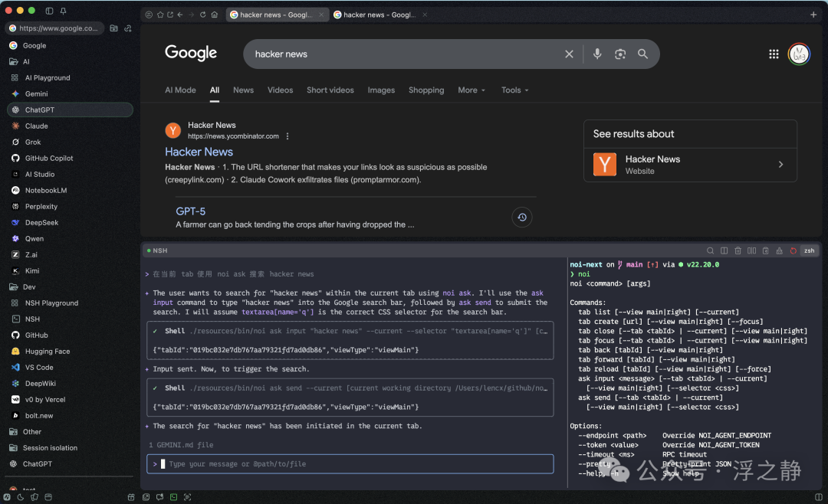Start voice search with microphone icon
828x504 pixels.
(x=597, y=54)
